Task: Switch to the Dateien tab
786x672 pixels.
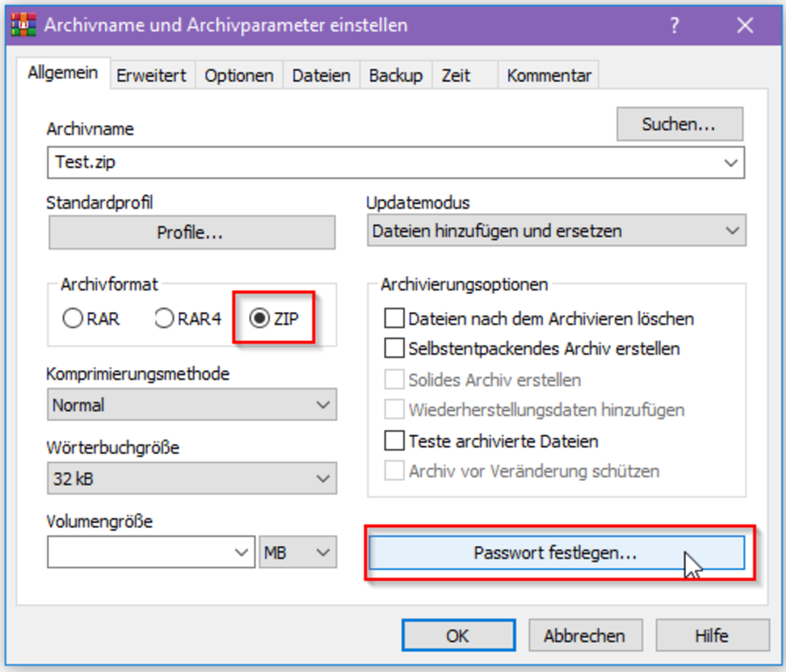Action: [x=321, y=75]
